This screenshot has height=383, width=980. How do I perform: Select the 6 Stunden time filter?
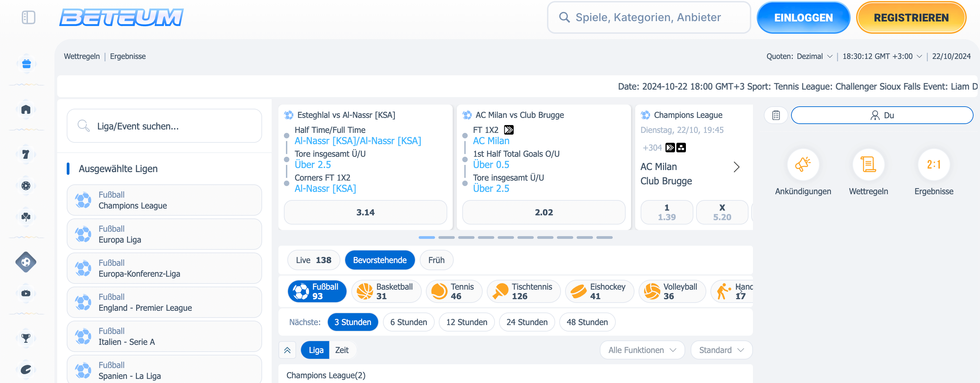[408, 322]
